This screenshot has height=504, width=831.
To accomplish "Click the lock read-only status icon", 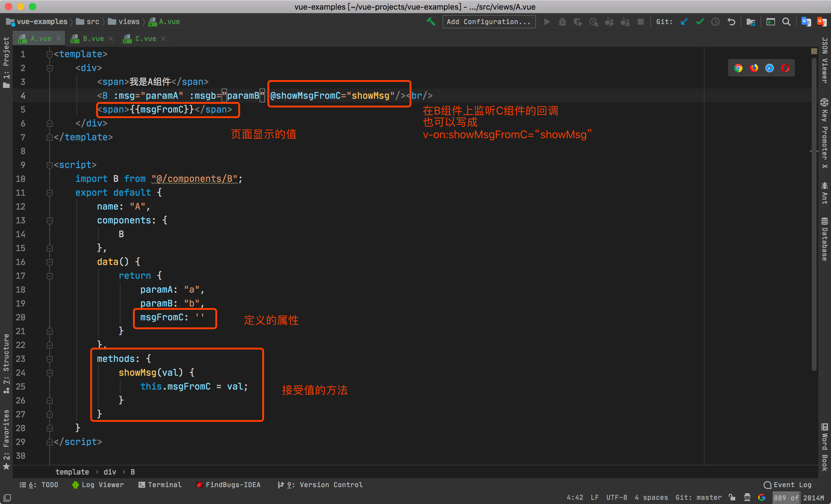I will [x=732, y=497].
